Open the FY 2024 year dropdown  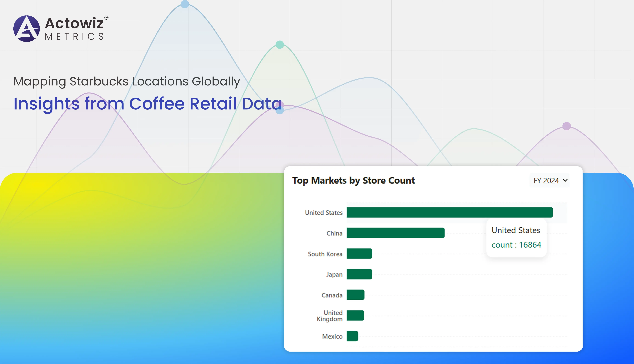(550, 180)
